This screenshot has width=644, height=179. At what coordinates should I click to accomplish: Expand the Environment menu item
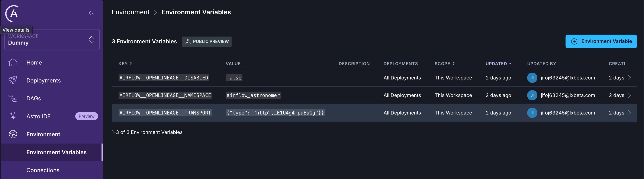point(43,134)
